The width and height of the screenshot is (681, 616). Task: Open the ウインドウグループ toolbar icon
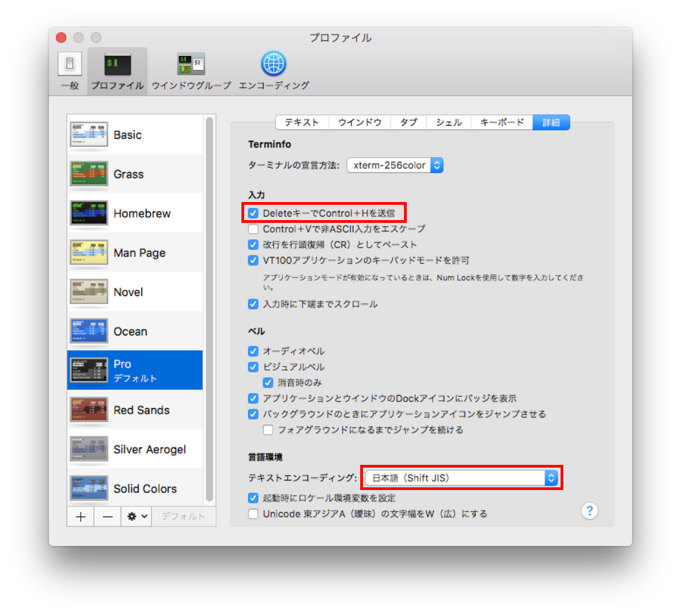191,65
